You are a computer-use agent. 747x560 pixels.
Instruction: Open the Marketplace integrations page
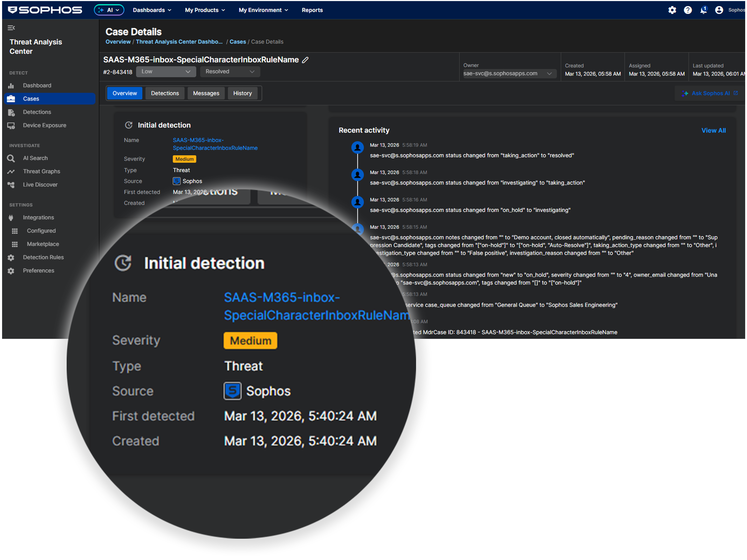click(x=43, y=244)
